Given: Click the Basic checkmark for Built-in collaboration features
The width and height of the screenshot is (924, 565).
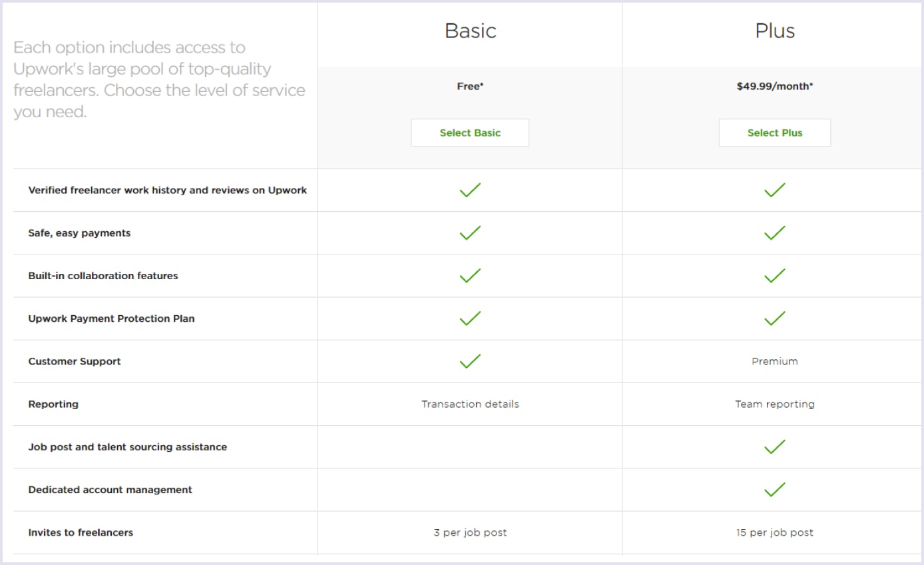Looking at the screenshot, I should tap(470, 276).
